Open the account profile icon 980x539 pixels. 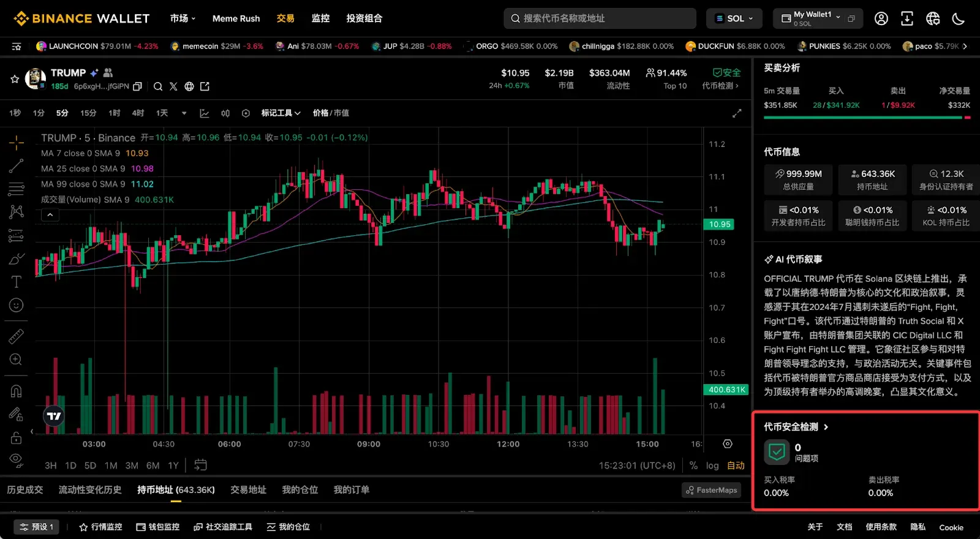(x=881, y=18)
